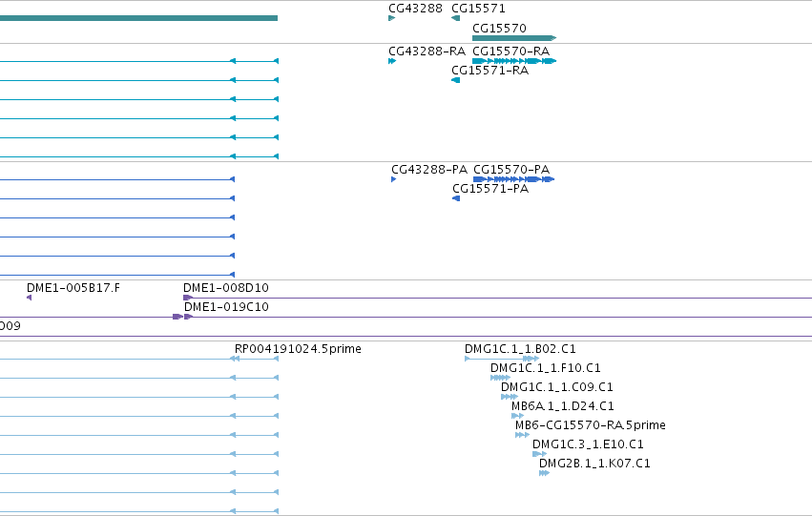The height and width of the screenshot is (516, 812).
Task: Click the DME1-019C10 feature label
Action: (226, 307)
